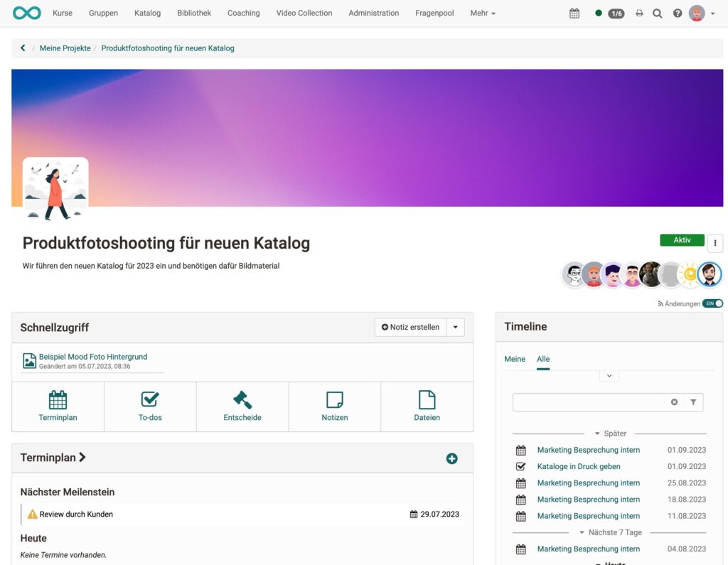Image resolution: width=728 pixels, height=565 pixels.
Task: Expand the chevron below the Timeline tabs
Action: click(609, 375)
